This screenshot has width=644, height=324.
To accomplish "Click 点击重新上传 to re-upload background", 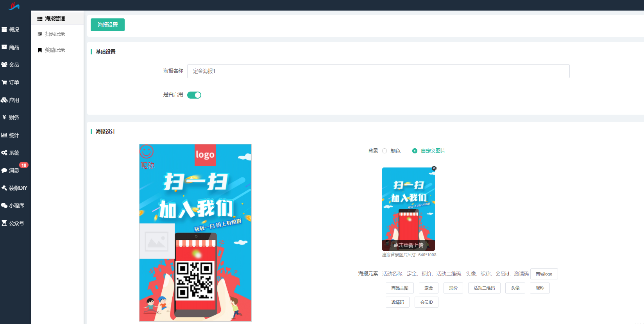I will (408, 245).
